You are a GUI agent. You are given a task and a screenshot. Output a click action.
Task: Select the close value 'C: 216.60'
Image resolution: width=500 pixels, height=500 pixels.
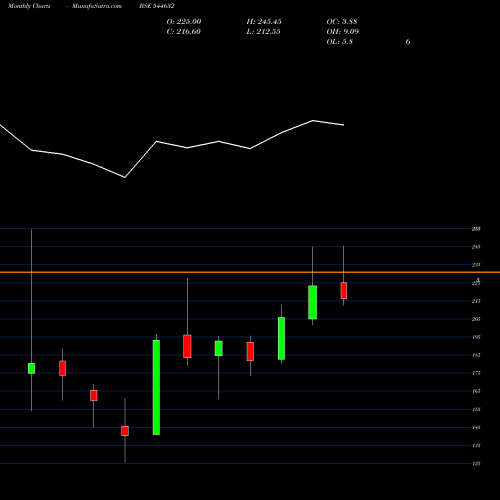coord(184,32)
